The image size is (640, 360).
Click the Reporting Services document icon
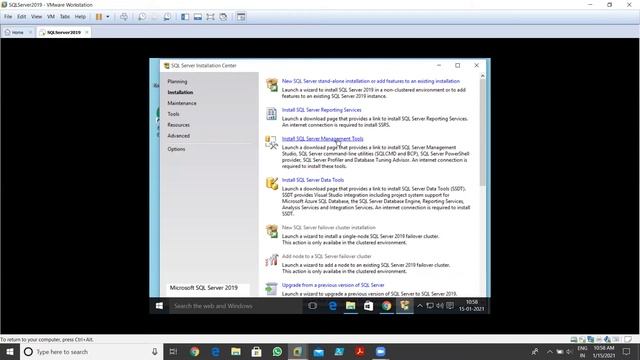pyautogui.click(x=271, y=113)
